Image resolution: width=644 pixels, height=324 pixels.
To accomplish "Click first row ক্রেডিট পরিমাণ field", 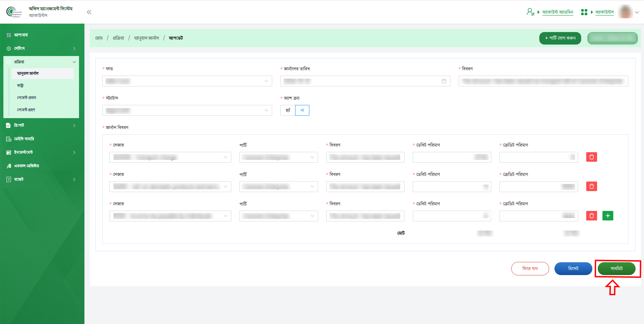I will pyautogui.click(x=539, y=157).
